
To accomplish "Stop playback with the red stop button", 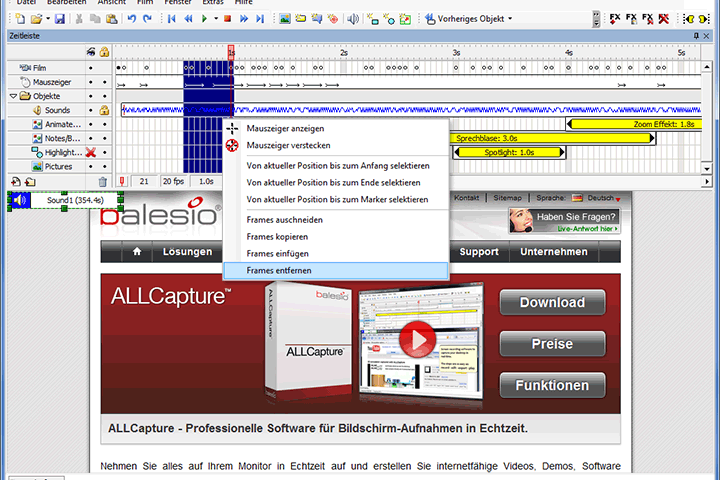I will pos(227,19).
